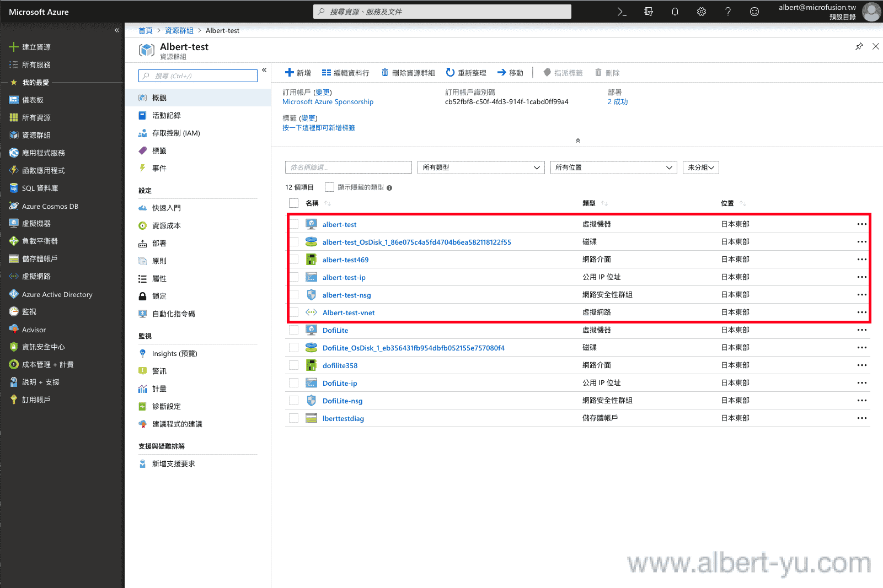Select 診斷設定 menu item

click(198, 406)
